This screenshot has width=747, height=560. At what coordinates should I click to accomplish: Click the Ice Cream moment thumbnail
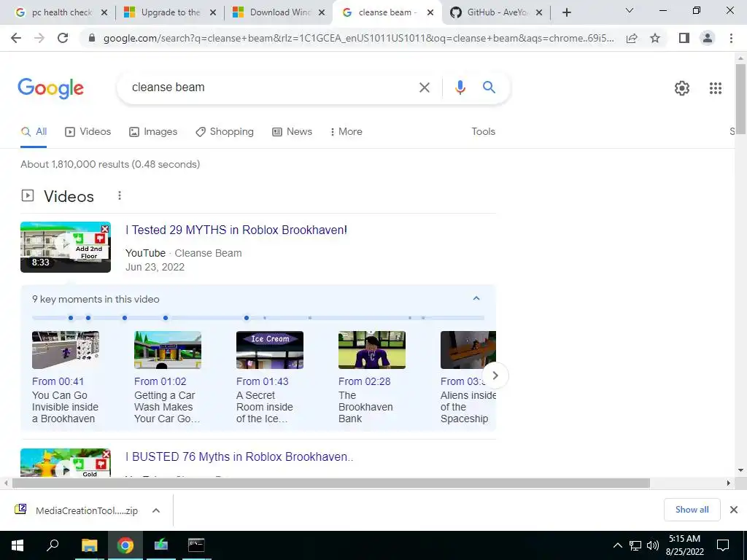point(270,350)
